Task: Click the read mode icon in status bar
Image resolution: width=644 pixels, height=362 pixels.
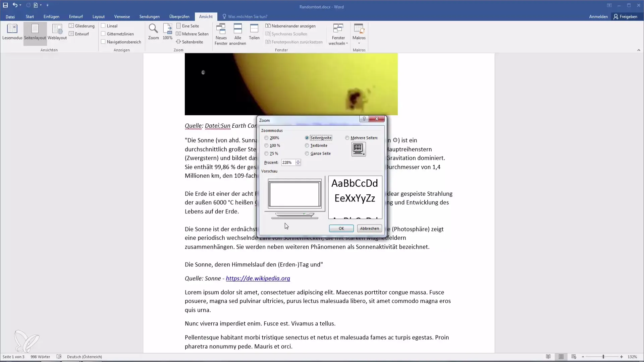Action: pyautogui.click(x=548, y=357)
